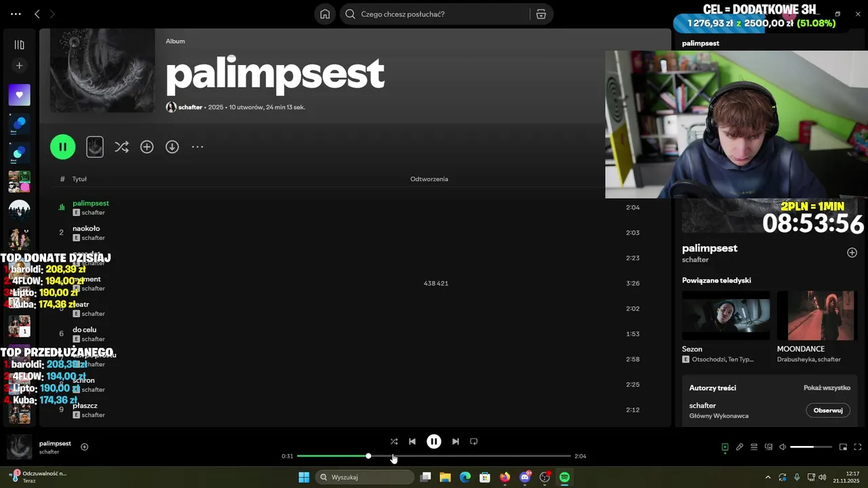868x488 pixels.
Task: Open the taskbar microphone tray icon
Action: (x=797, y=477)
